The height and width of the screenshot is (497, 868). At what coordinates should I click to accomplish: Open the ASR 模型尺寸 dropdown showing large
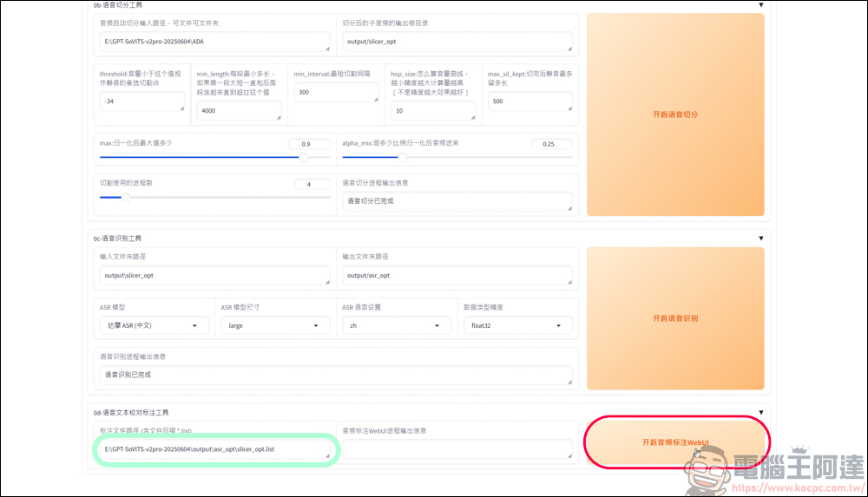[x=275, y=325]
